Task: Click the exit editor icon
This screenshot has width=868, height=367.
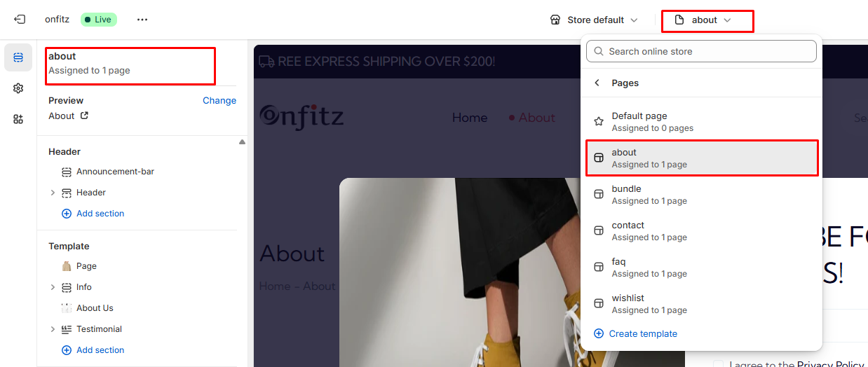Action: [20, 20]
